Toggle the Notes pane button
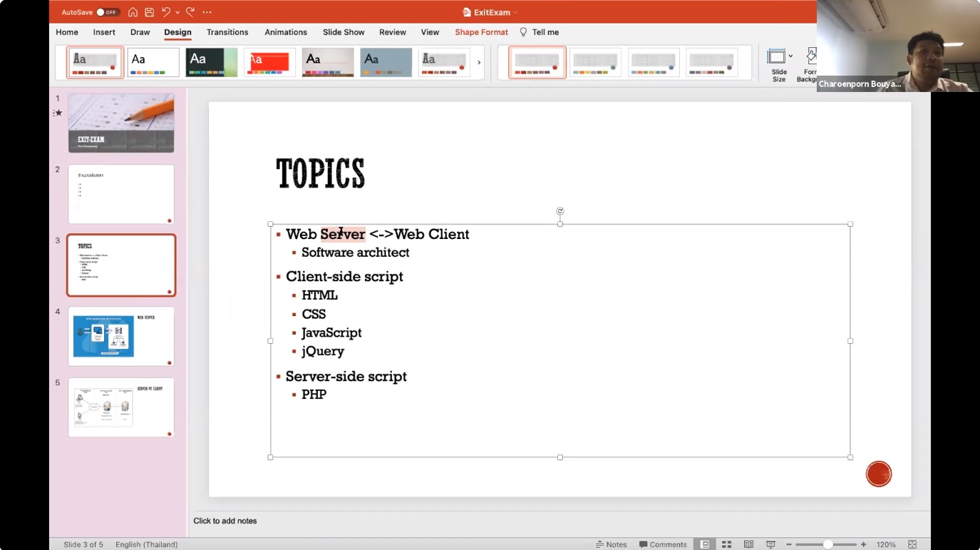 (611, 544)
